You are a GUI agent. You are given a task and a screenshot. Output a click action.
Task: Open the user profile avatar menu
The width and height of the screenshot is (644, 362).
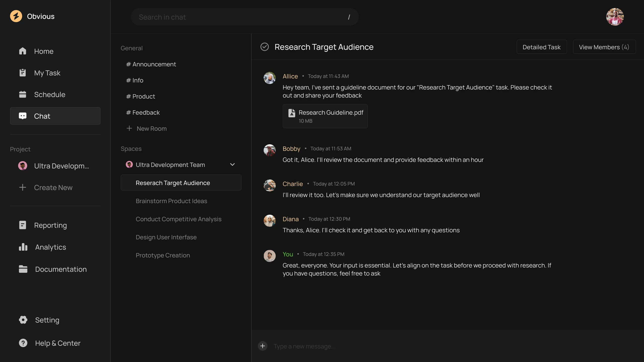coord(615,17)
